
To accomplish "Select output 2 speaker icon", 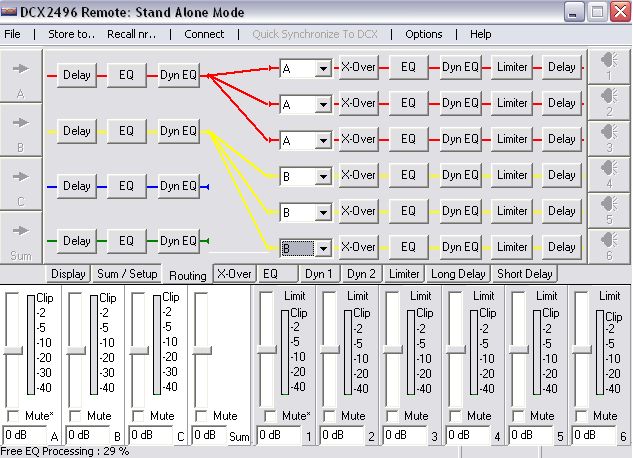I will tap(609, 96).
